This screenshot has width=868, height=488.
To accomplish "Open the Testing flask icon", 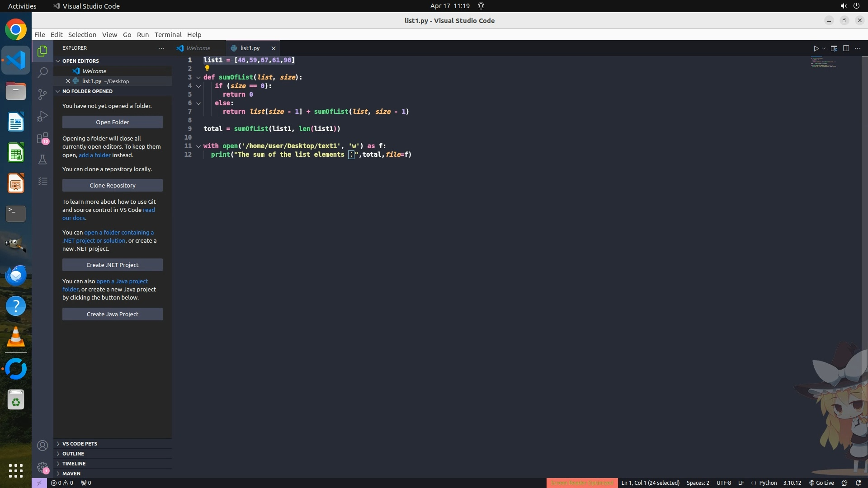I will pos(42,160).
